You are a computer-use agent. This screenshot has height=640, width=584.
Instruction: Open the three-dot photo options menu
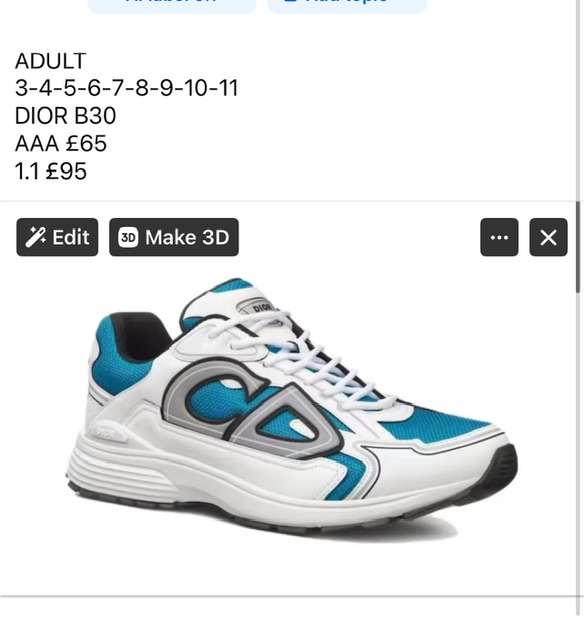click(x=499, y=237)
